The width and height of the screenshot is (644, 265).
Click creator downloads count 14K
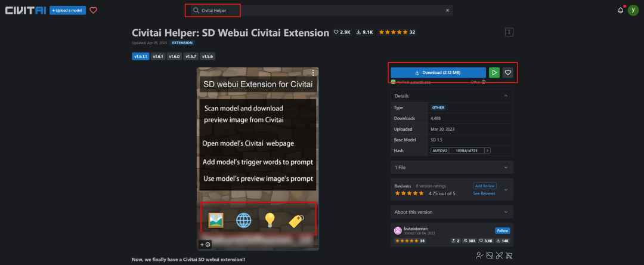coord(503,241)
